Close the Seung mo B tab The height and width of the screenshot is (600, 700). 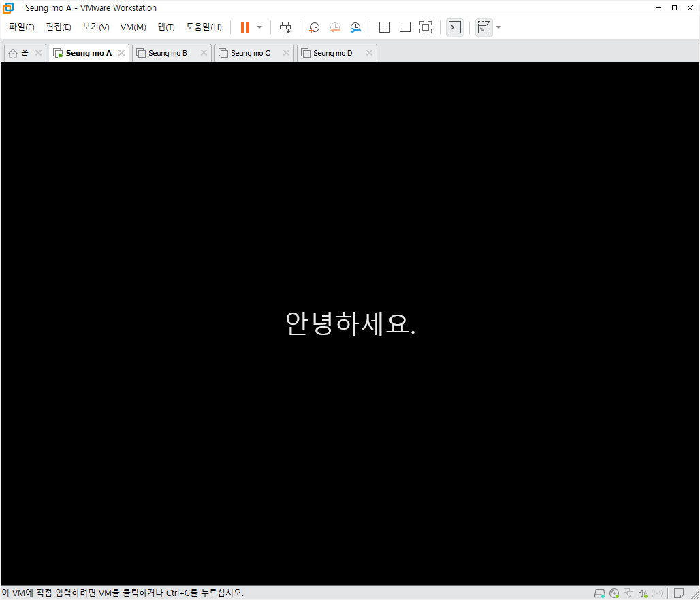204,52
